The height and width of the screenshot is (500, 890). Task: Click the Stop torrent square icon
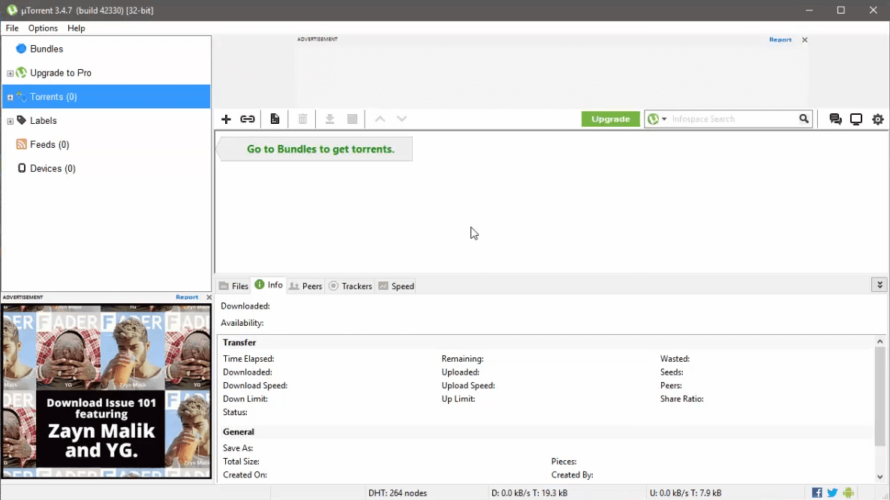pyautogui.click(x=352, y=119)
